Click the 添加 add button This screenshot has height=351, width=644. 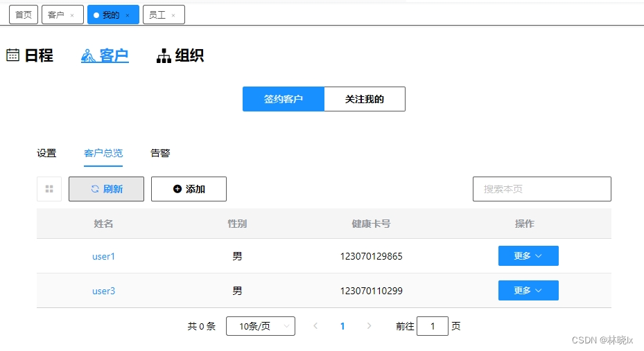(x=189, y=189)
